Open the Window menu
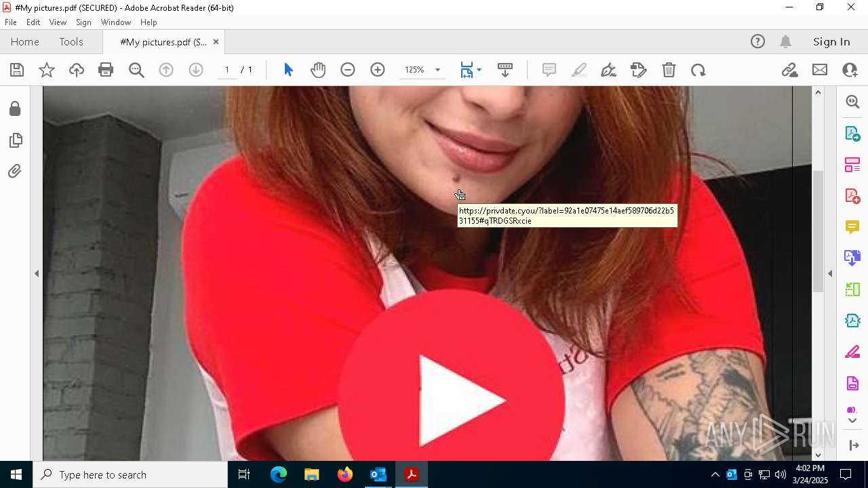This screenshot has width=868, height=488. pos(116,22)
